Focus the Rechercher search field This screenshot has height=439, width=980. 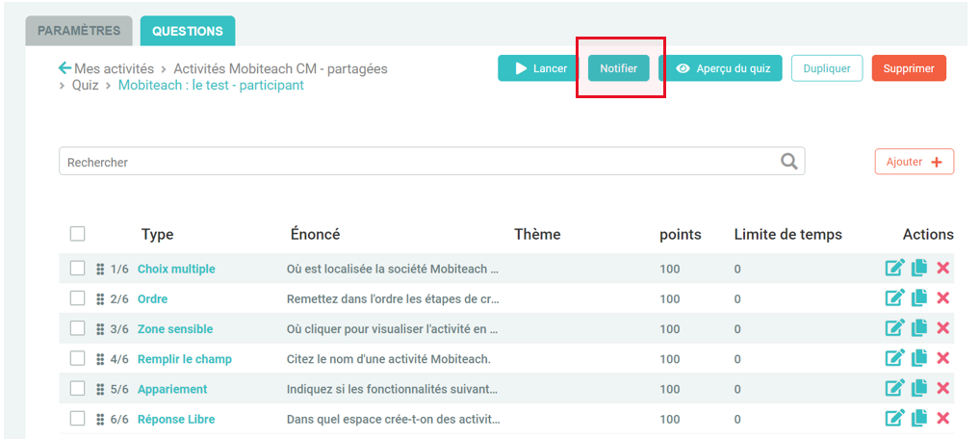(432, 162)
